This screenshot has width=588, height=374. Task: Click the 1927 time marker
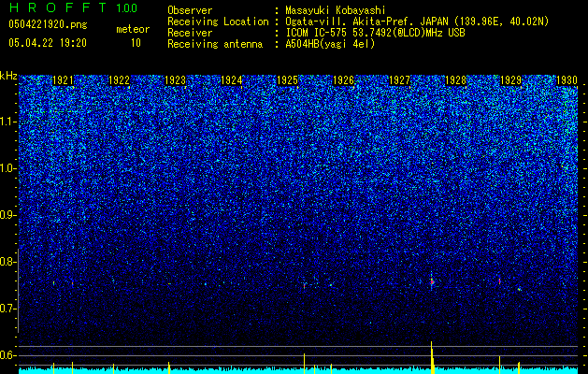coord(399,80)
